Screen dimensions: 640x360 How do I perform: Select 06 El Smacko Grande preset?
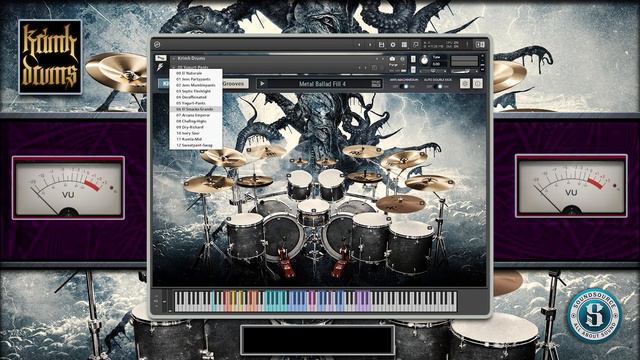196,109
